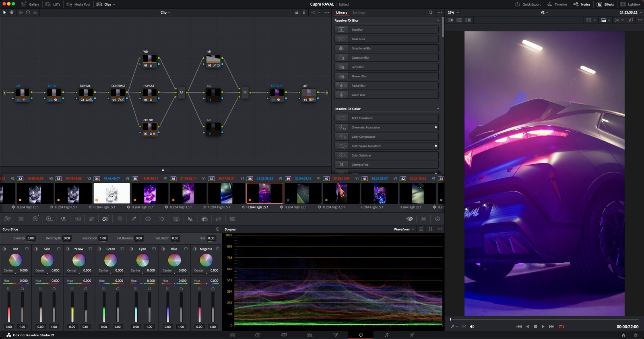
Task: Toggle the Red slice on/off
Action: [x=4, y=249]
